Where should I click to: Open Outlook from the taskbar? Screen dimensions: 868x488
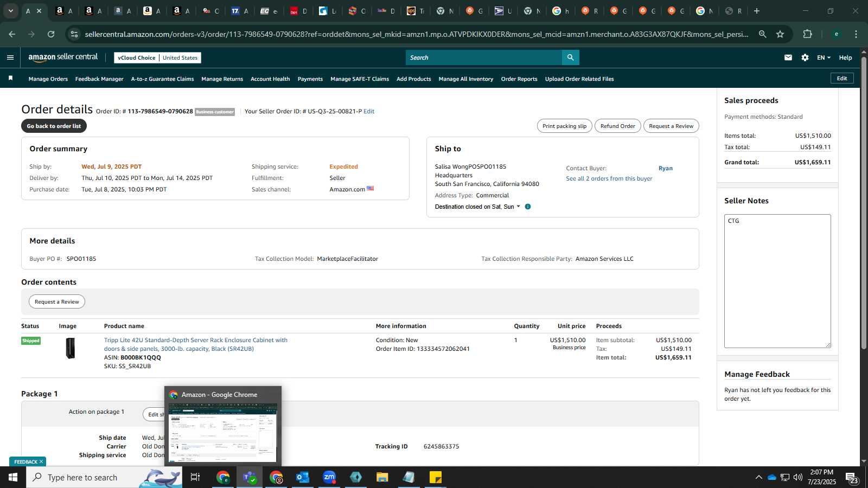click(x=303, y=477)
